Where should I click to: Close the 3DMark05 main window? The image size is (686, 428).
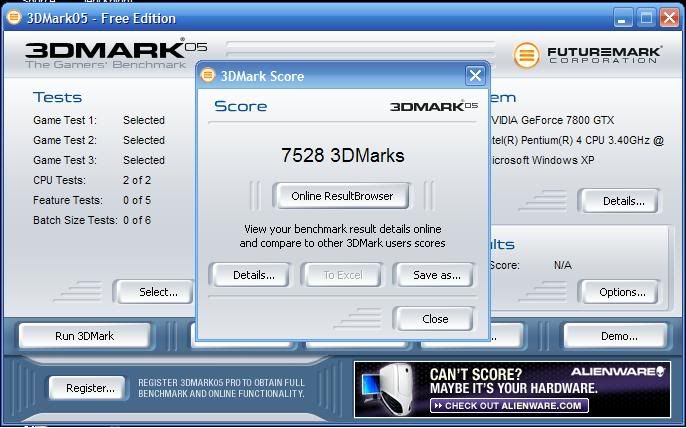[669, 18]
